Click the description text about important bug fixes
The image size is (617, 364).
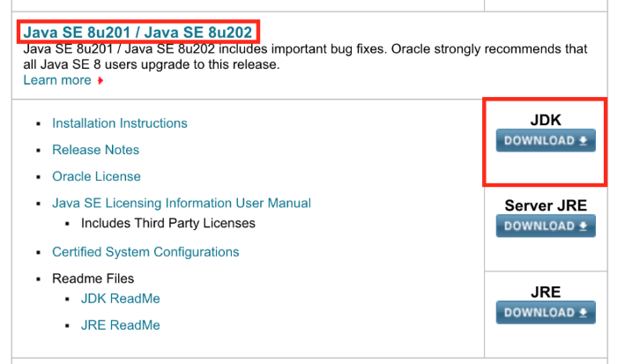[x=305, y=56]
